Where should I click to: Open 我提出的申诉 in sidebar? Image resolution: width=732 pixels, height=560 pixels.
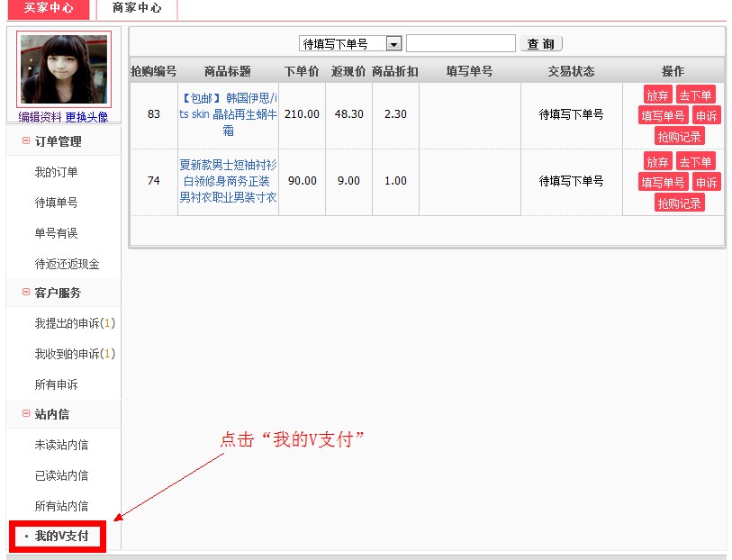click(75, 323)
